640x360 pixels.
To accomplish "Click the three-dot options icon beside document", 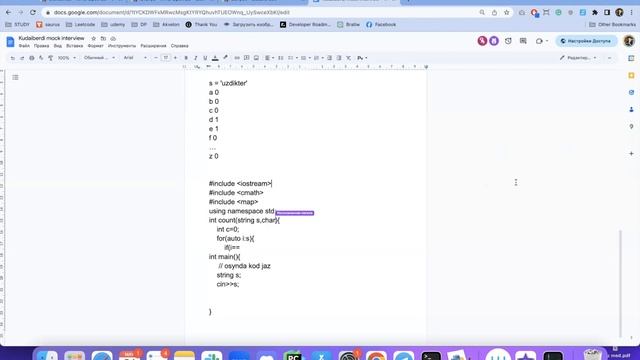I will 516,182.
